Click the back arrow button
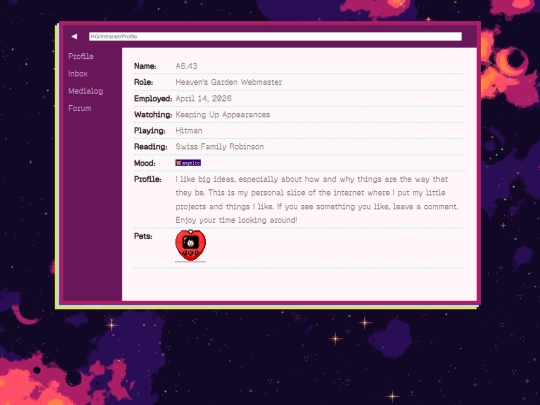540x405 pixels. point(74,37)
